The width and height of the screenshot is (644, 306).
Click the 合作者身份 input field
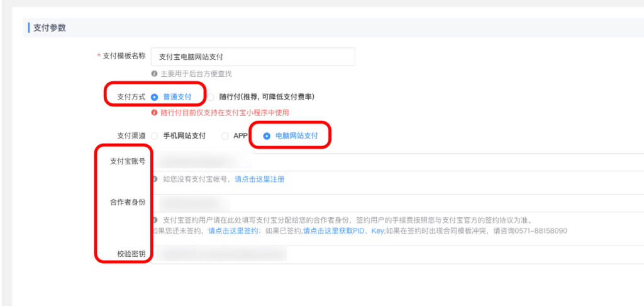point(397,203)
